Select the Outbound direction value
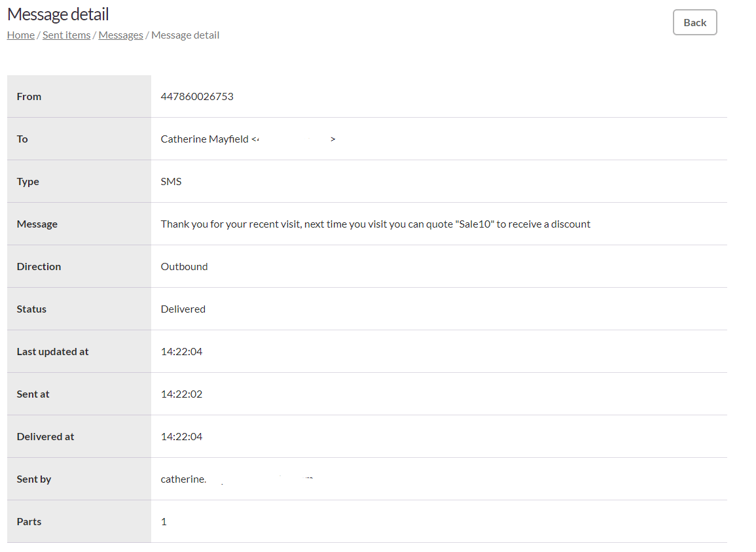Screen dimensions: 756x552 (x=184, y=266)
